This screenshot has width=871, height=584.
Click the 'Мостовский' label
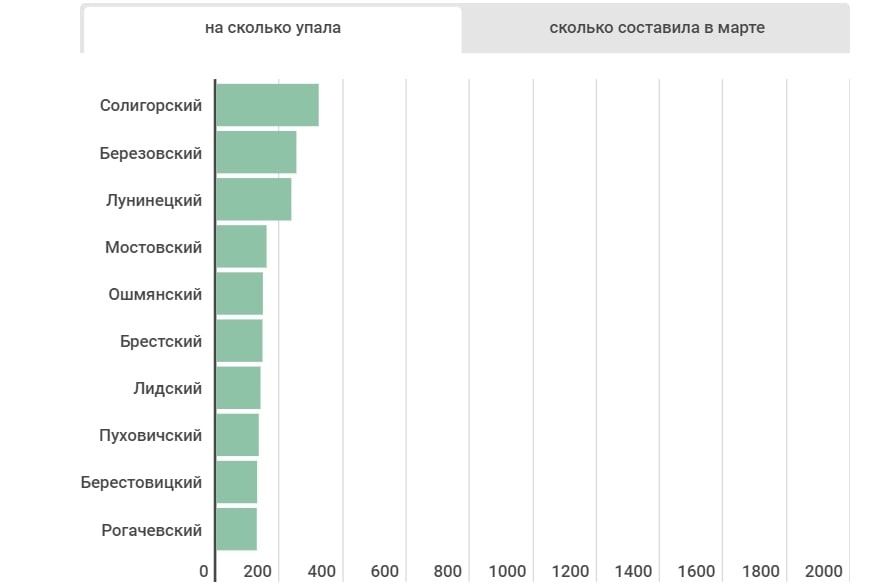pos(153,247)
